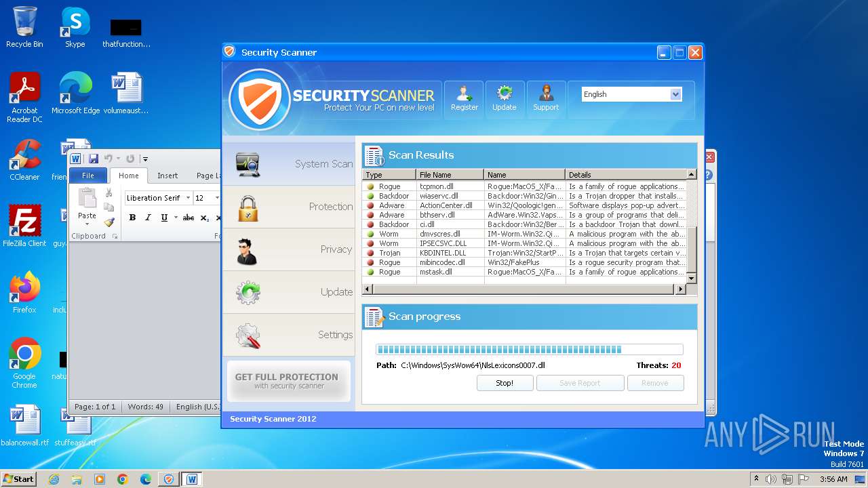
Task: Click results scrollbar down arrow
Action: point(692,279)
